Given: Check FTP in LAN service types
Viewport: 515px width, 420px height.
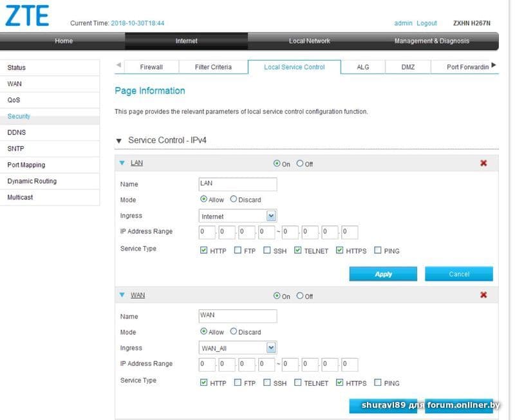Looking at the screenshot, I should pos(238,251).
